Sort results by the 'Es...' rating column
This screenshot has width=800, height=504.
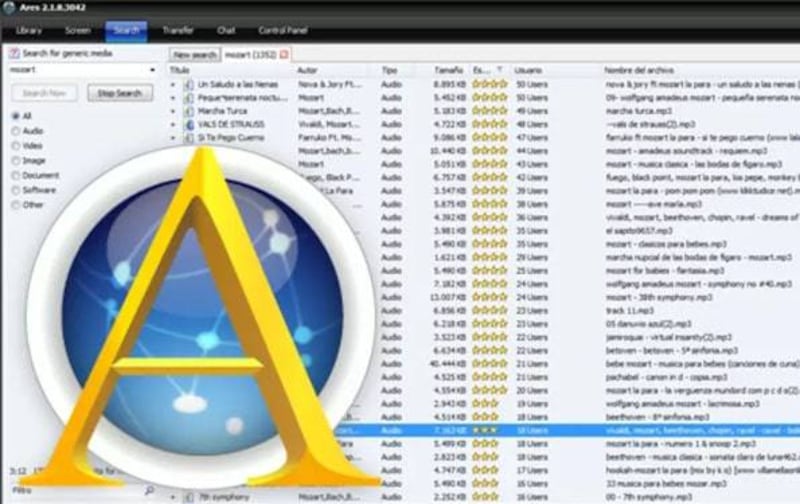[489, 70]
